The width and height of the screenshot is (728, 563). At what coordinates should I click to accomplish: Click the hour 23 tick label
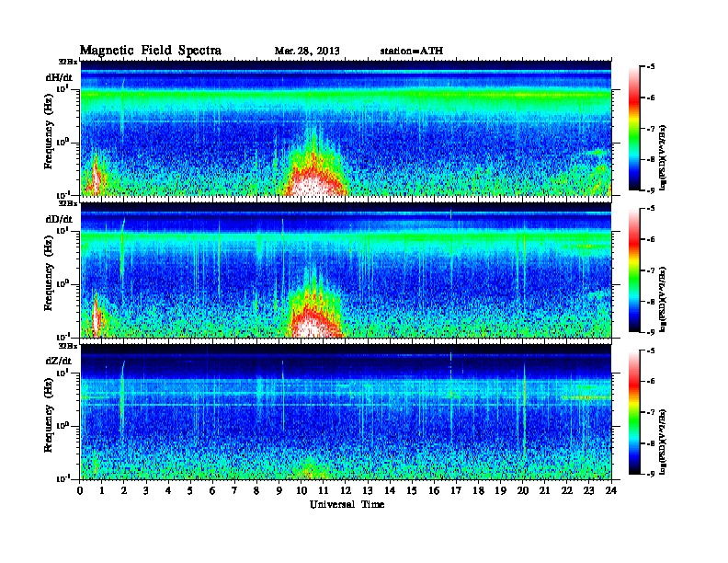(589, 490)
